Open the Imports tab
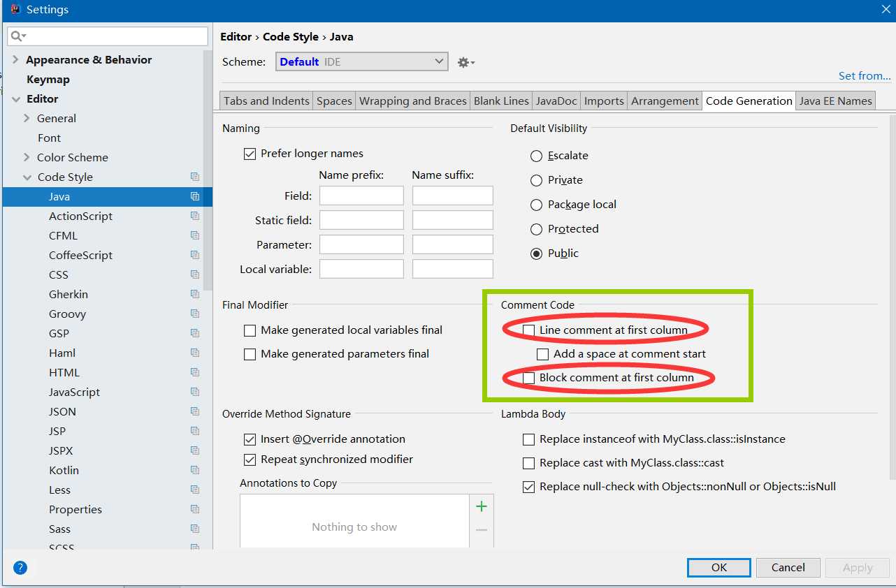This screenshot has width=896, height=588. coord(604,101)
